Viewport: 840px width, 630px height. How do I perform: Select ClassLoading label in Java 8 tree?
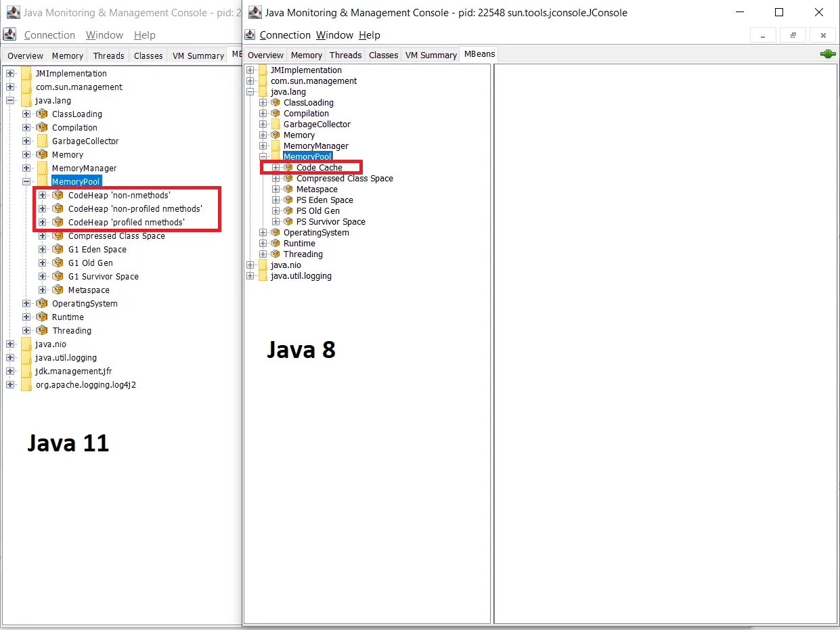pyautogui.click(x=308, y=102)
